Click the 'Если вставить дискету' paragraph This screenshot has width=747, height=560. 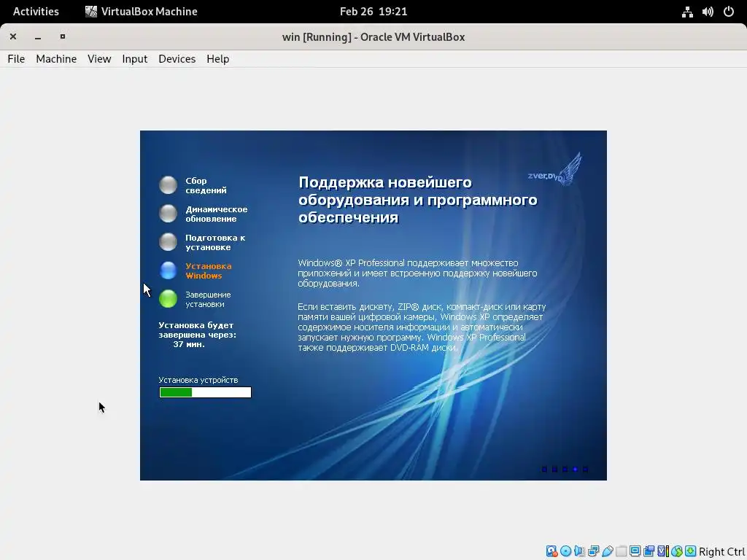tap(422, 327)
